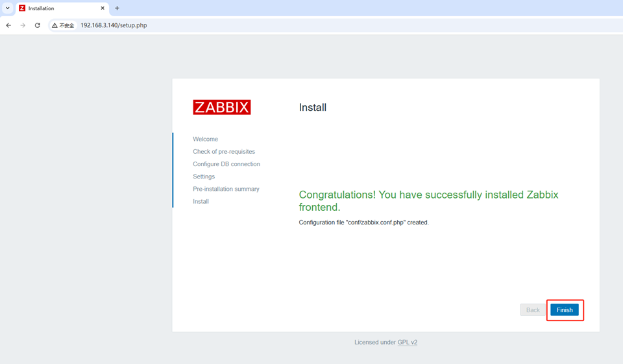Click the Install page heading

tap(313, 108)
